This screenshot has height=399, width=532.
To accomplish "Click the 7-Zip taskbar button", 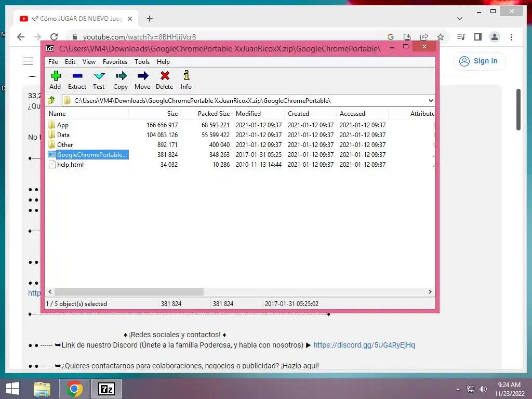I will pos(106,389).
